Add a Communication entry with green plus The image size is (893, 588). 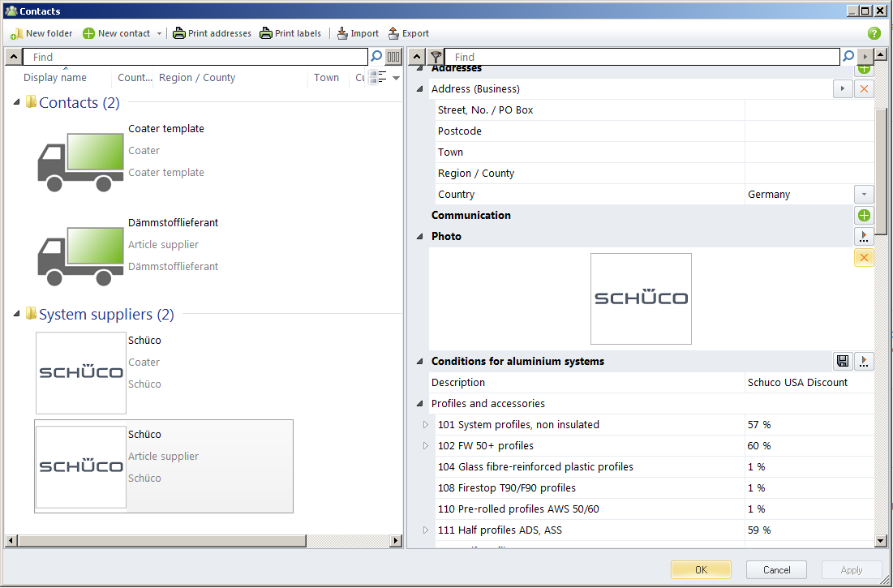[864, 216]
